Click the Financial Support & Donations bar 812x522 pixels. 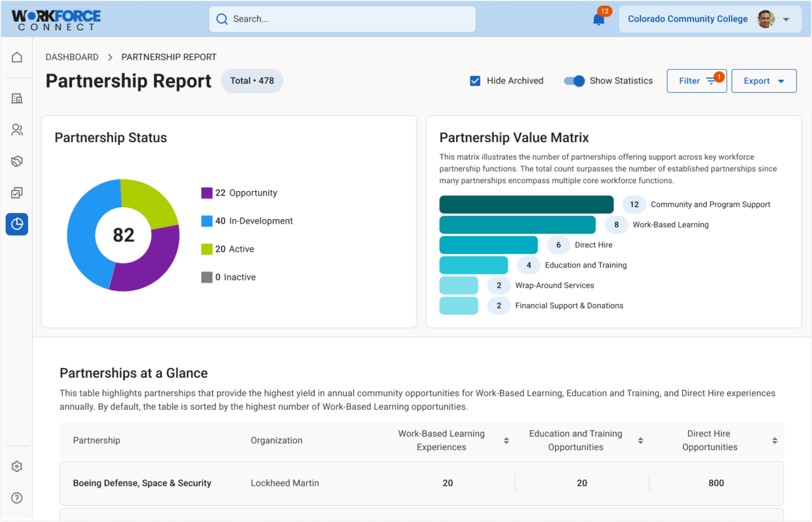tap(459, 306)
